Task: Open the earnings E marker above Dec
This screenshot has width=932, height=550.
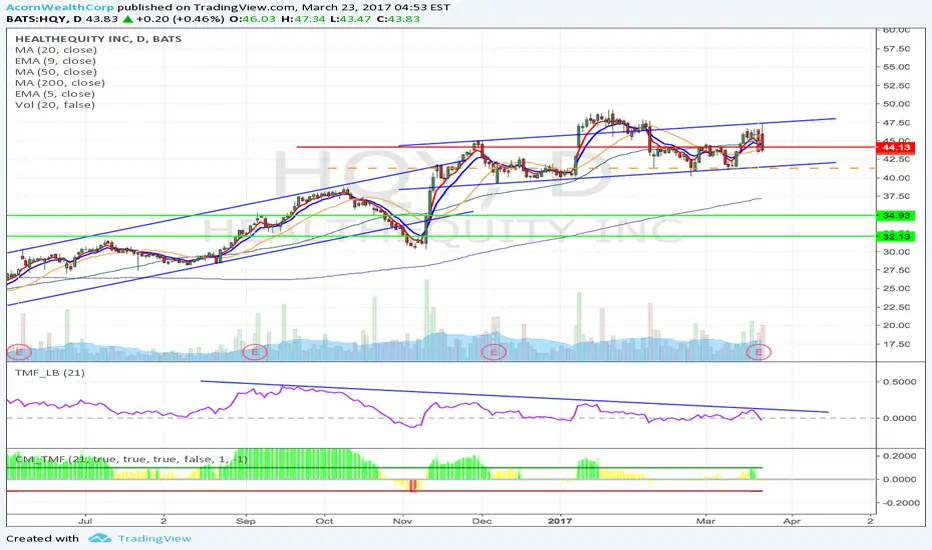Action: pyautogui.click(x=493, y=352)
